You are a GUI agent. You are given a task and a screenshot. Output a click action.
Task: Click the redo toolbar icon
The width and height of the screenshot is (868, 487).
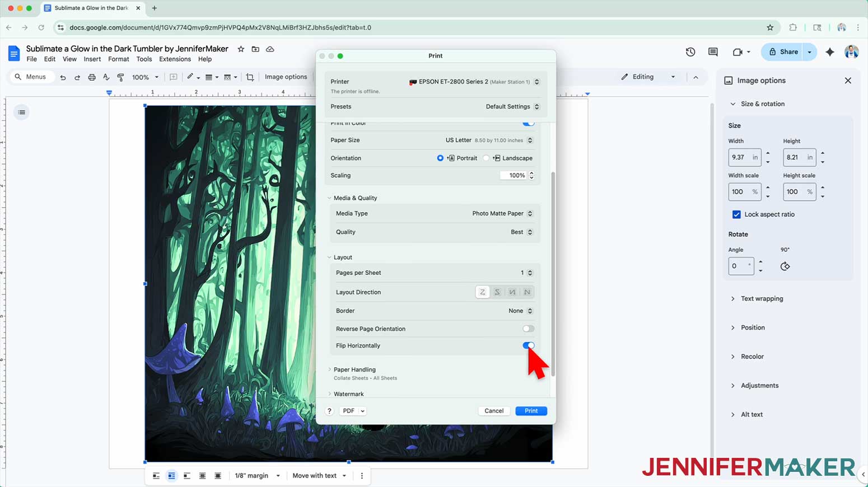[77, 77]
